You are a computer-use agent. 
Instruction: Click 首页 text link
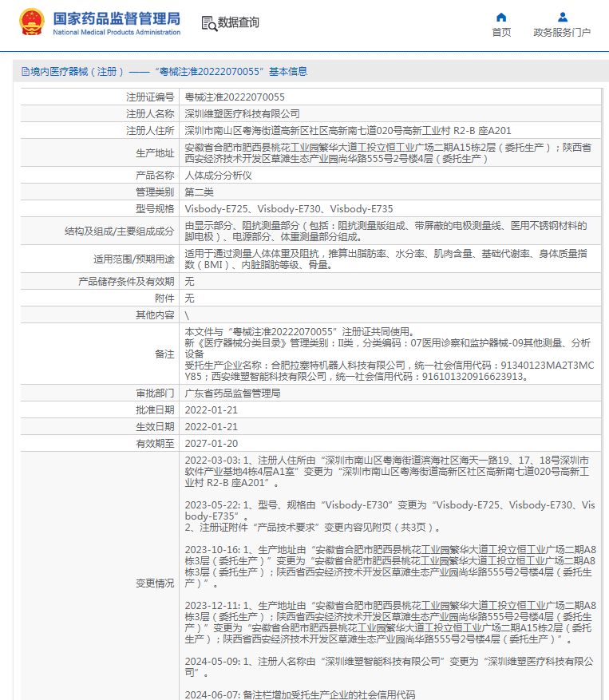pos(501,33)
